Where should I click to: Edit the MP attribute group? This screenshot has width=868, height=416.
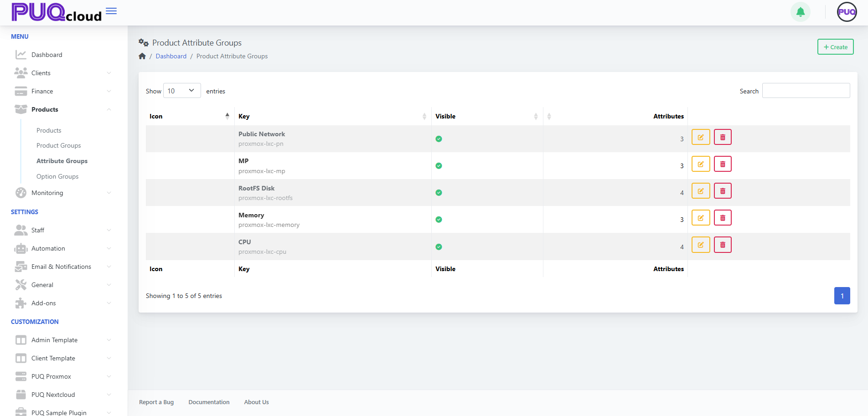tap(701, 164)
